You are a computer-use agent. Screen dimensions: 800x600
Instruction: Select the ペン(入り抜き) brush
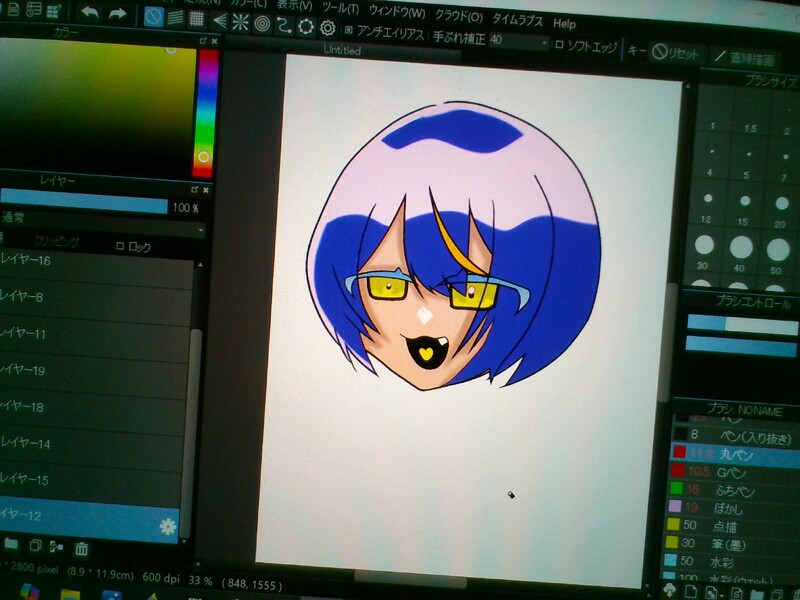pyautogui.click(x=734, y=436)
